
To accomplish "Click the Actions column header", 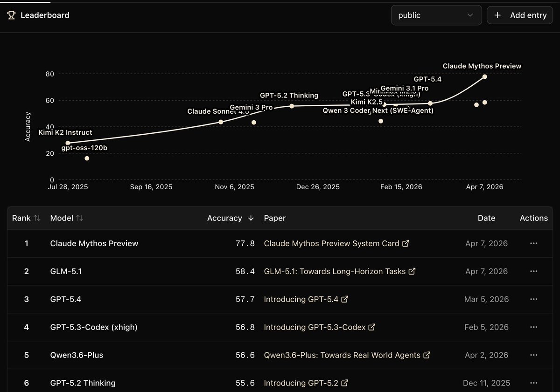I will (x=534, y=218).
